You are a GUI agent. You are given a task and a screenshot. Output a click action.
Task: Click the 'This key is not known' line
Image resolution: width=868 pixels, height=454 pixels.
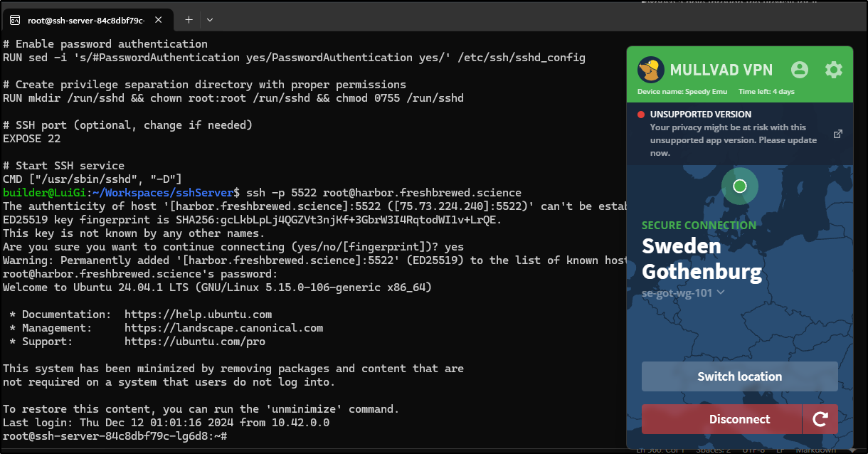[x=134, y=233]
